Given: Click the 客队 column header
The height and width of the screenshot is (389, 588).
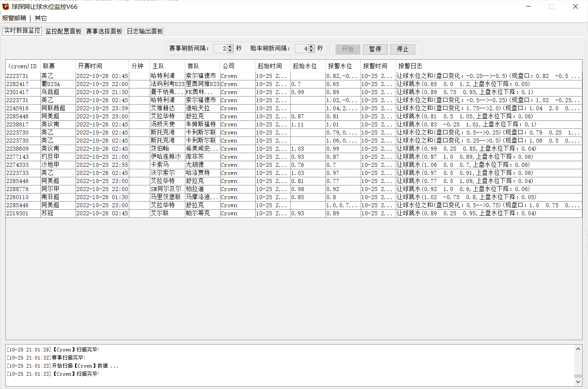Looking at the screenshot, I should [x=202, y=66].
